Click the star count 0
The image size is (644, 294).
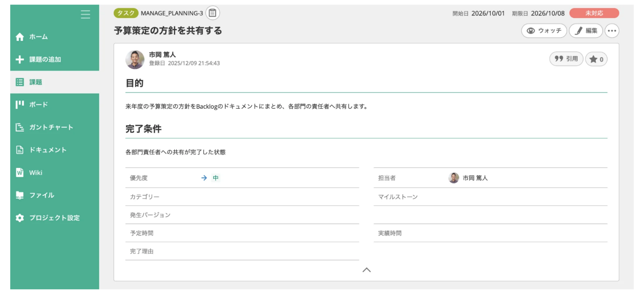tap(601, 60)
